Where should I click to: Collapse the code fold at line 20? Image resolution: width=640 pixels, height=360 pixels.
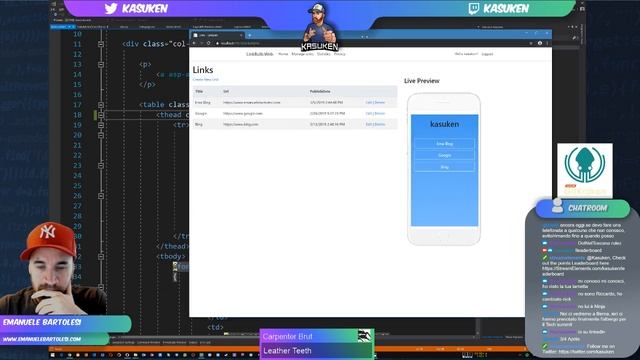(x=101, y=135)
